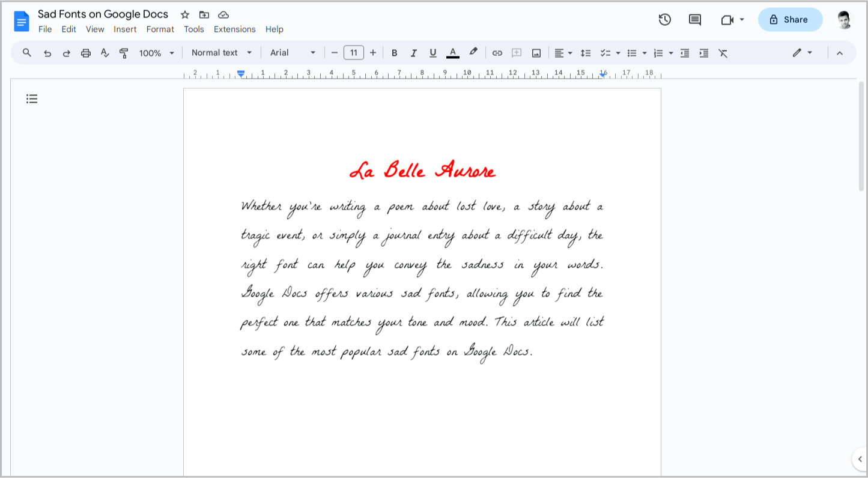868x478 pixels.
Task: Open the comments history icon
Action: tap(695, 19)
